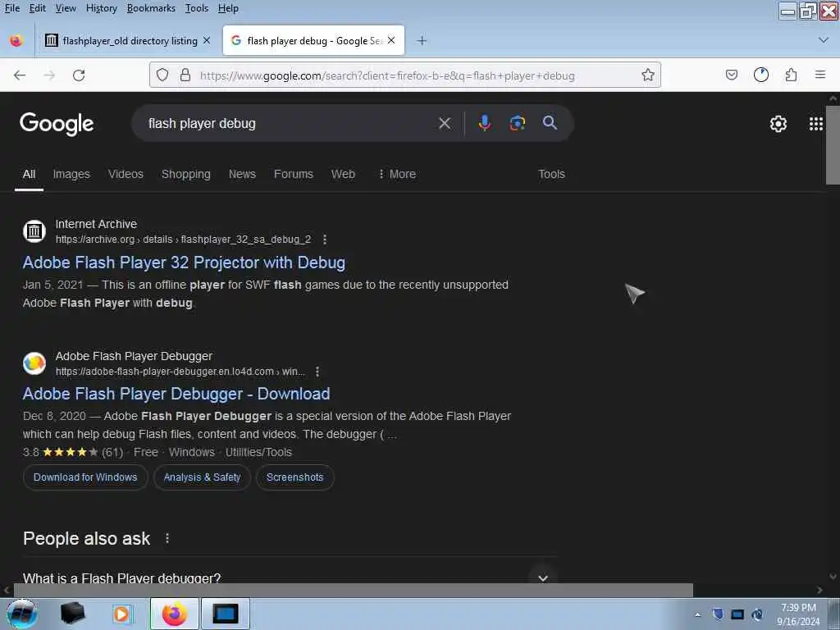Bookmark this page with the star

coord(648,75)
